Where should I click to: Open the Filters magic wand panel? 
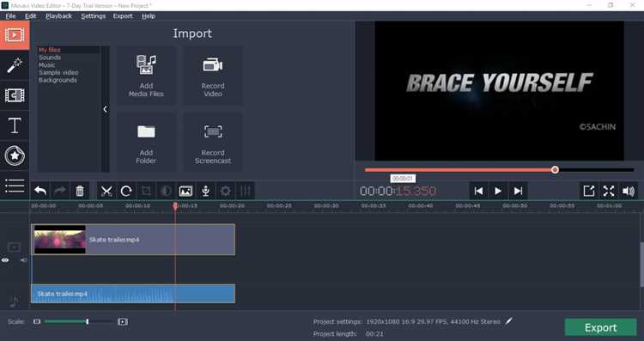coord(15,65)
